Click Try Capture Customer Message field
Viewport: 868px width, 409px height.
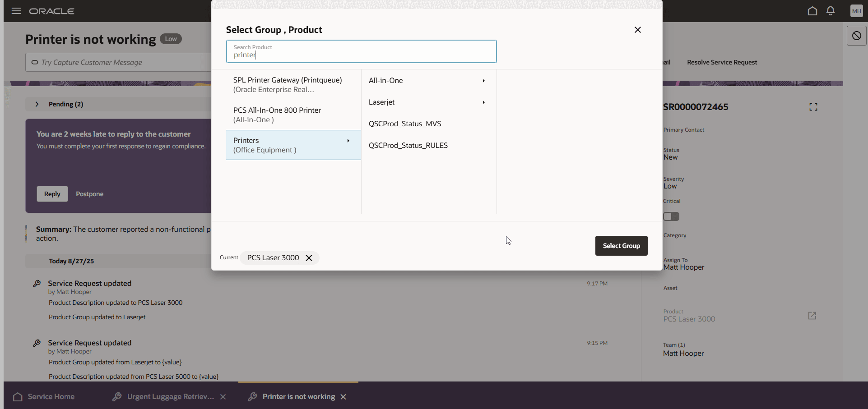coord(118,62)
